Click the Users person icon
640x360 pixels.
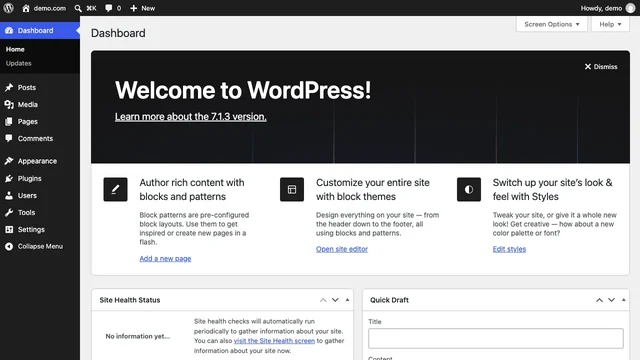click(9, 196)
